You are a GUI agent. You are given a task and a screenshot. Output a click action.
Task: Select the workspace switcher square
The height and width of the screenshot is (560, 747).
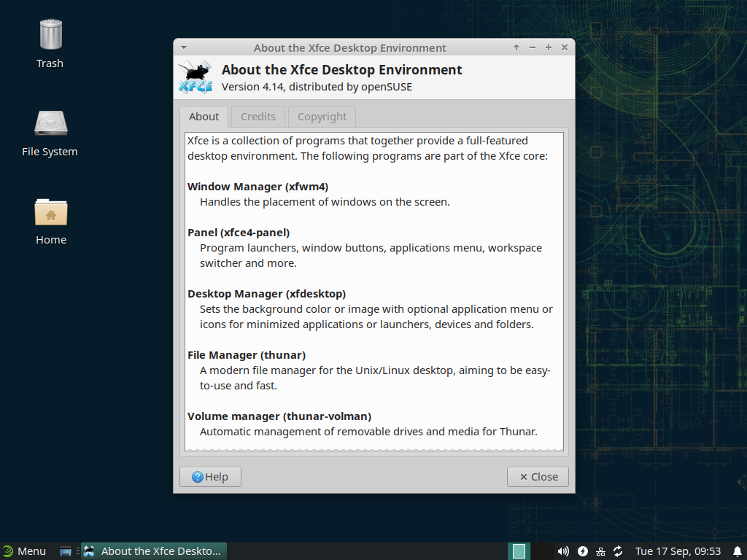click(519, 550)
